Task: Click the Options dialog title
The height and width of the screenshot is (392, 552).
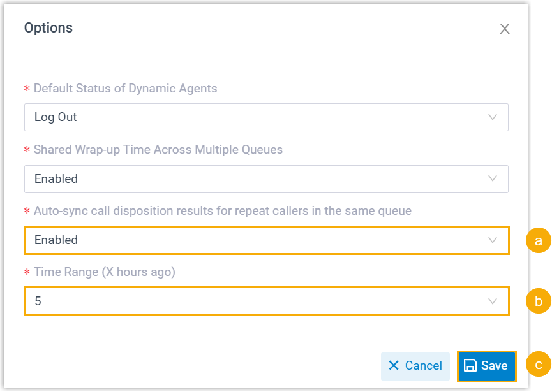Action: tap(48, 28)
